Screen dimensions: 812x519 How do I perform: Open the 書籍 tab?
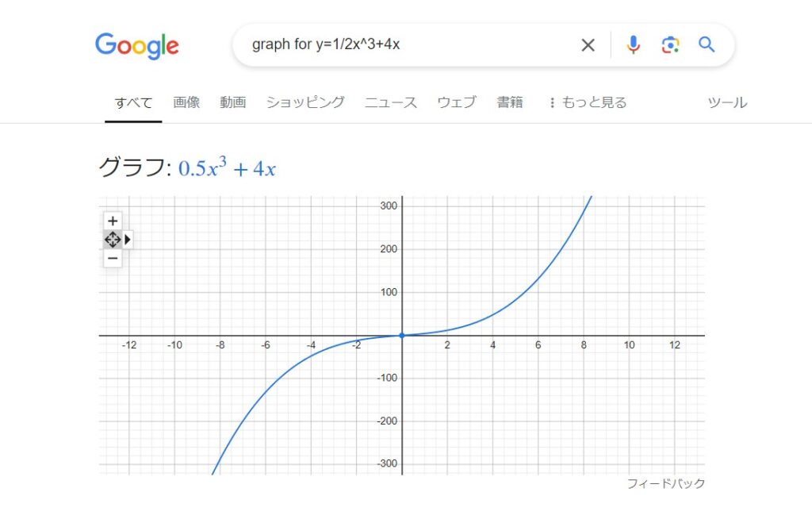coord(510,102)
